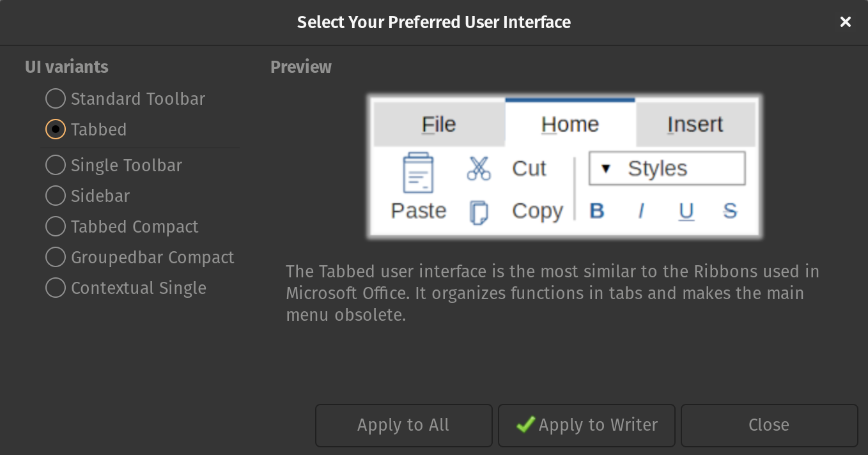Close the dialog with the title bar X
Screen dimensions: 868x455
tap(845, 22)
